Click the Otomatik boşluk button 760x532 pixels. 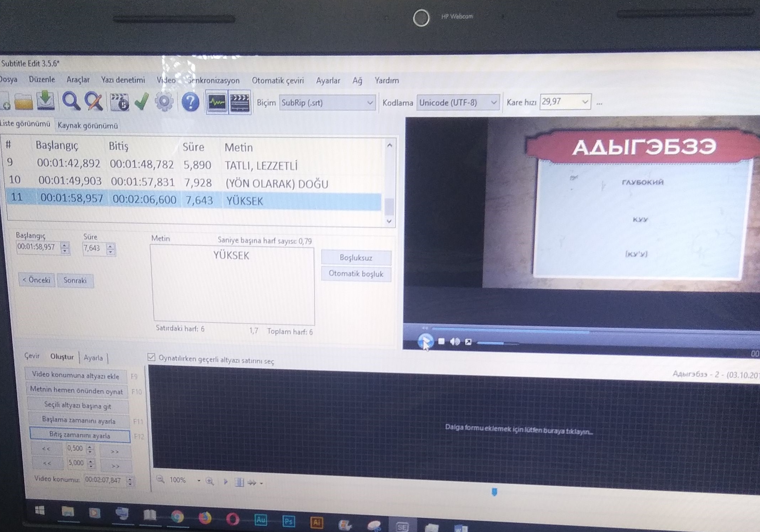pyautogui.click(x=356, y=274)
